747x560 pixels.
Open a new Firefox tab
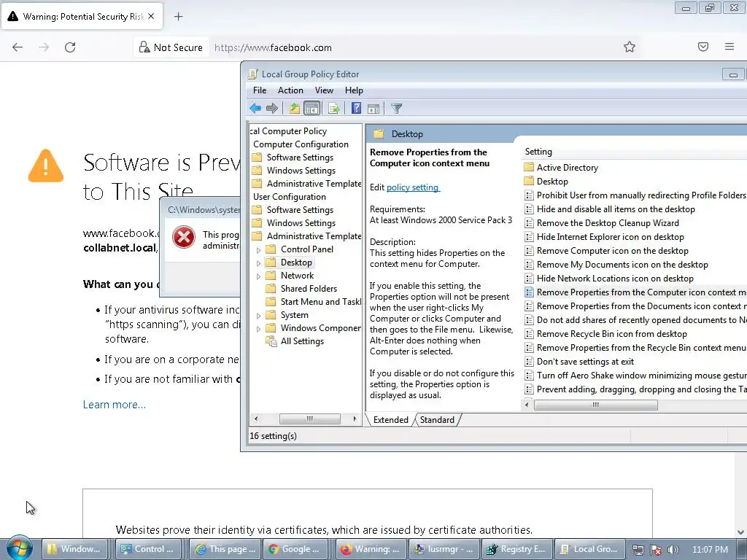(178, 17)
